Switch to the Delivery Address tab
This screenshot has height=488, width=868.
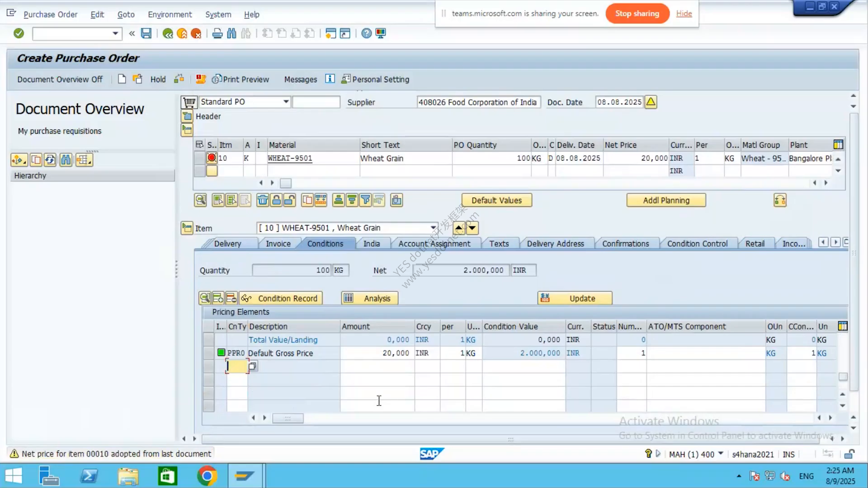tap(555, 244)
